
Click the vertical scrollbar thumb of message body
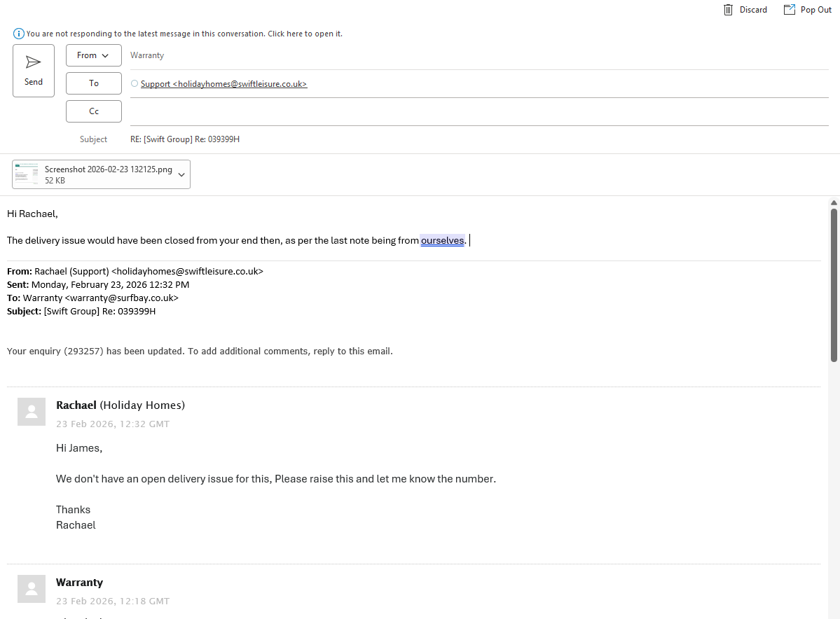pos(834,284)
